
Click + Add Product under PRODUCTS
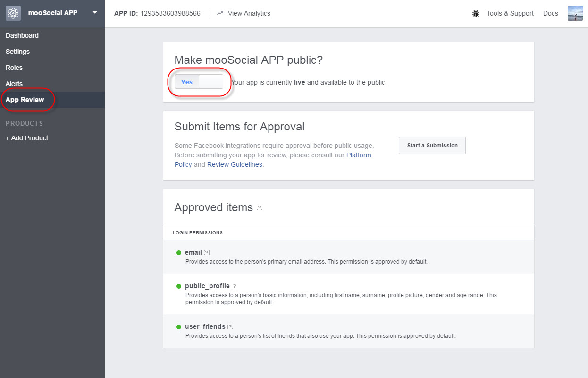(x=26, y=138)
